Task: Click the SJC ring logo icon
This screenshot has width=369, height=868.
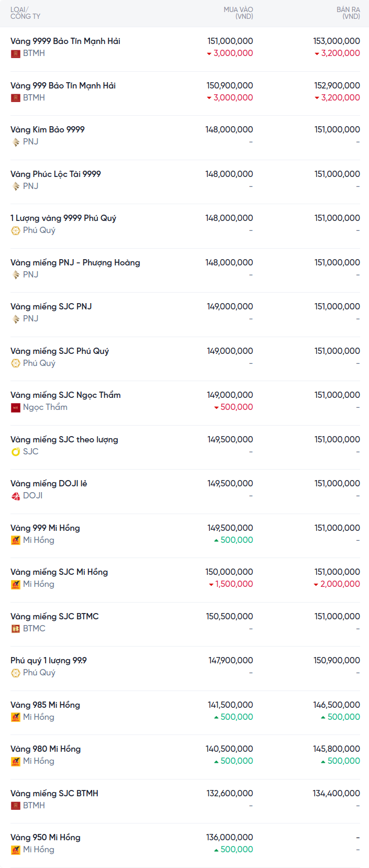Action: [16, 452]
